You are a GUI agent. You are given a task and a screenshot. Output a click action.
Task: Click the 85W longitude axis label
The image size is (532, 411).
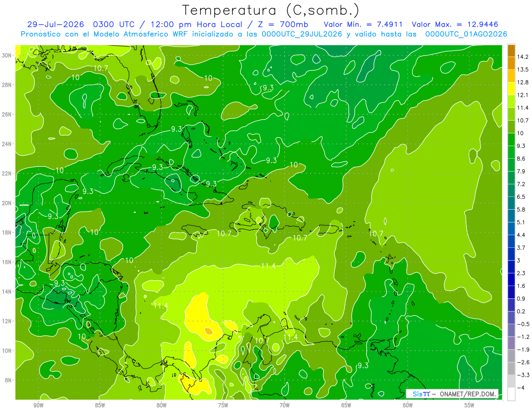[x=100, y=405]
